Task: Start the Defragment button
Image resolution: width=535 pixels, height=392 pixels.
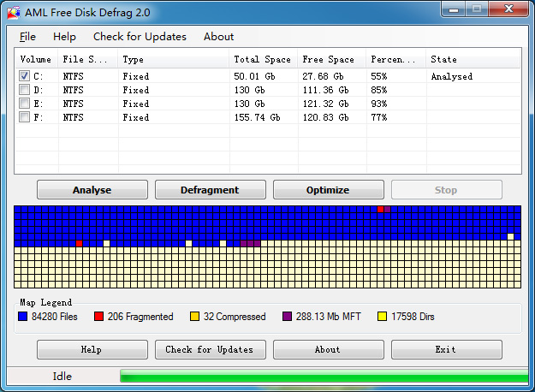Action: point(211,190)
